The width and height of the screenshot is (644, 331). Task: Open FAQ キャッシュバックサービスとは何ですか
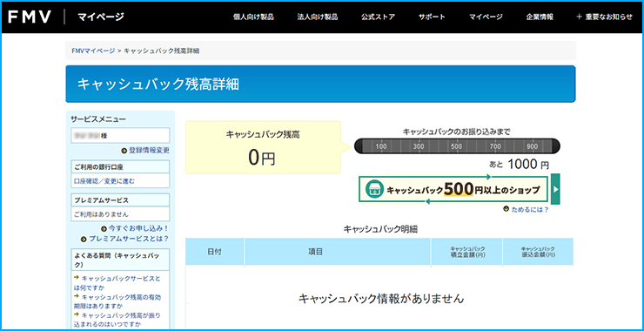(x=117, y=283)
